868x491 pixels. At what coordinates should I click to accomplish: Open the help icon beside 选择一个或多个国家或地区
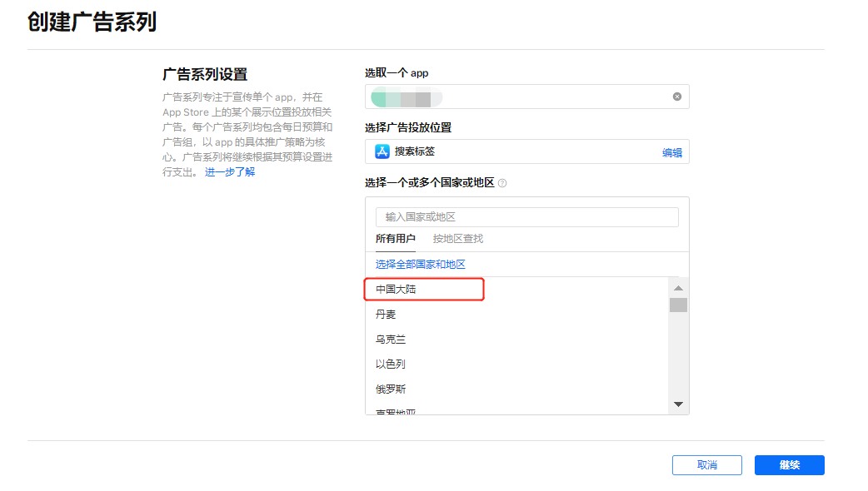click(502, 183)
